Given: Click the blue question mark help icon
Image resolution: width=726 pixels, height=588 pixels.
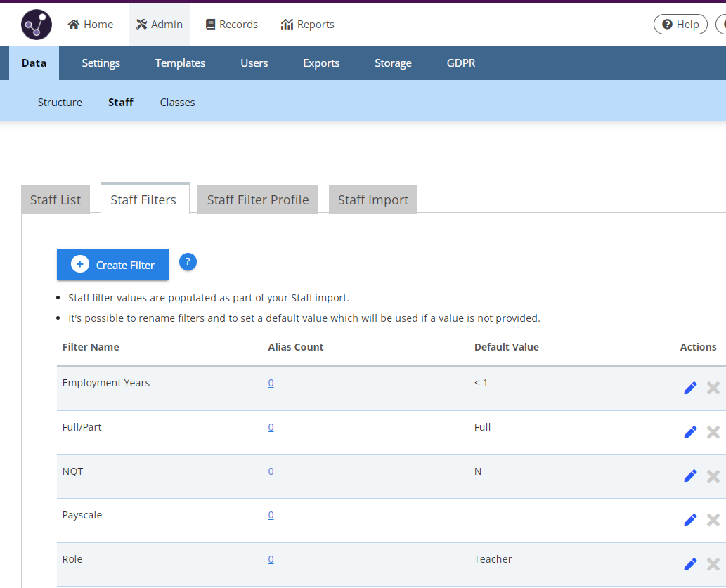Looking at the screenshot, I should click(x=188, y=262).
